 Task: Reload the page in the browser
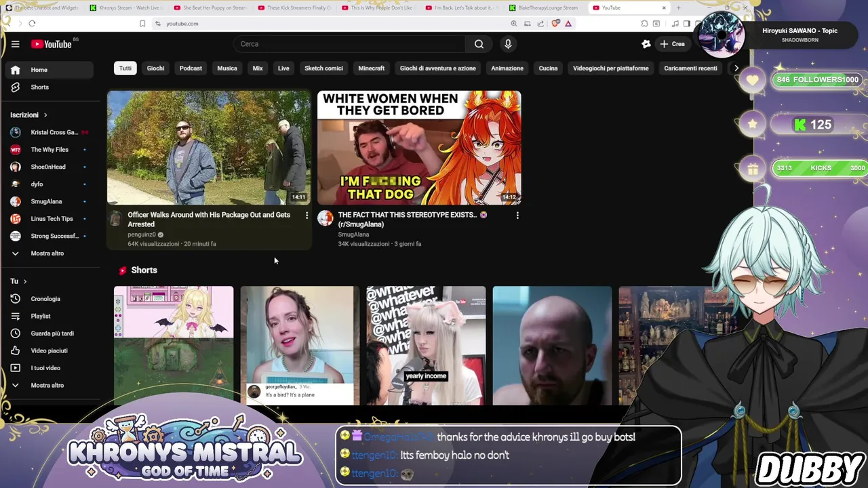(32, 24)
